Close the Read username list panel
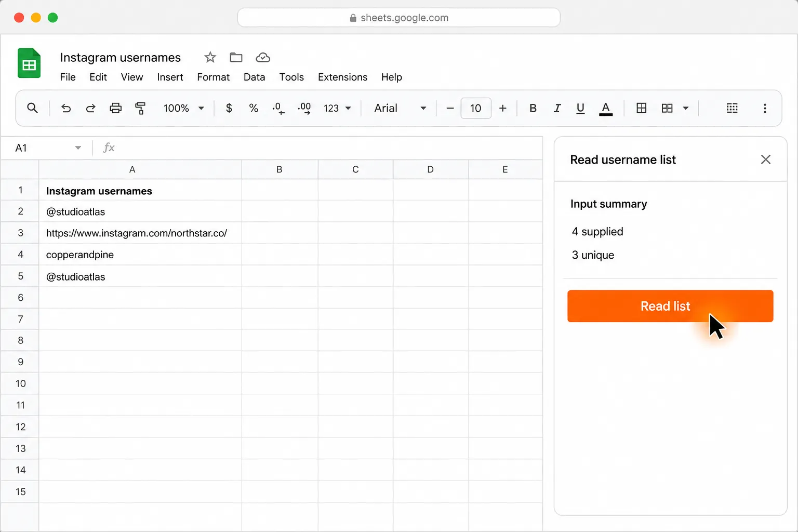This screenshot has width=798, height=532. (766, 159)
